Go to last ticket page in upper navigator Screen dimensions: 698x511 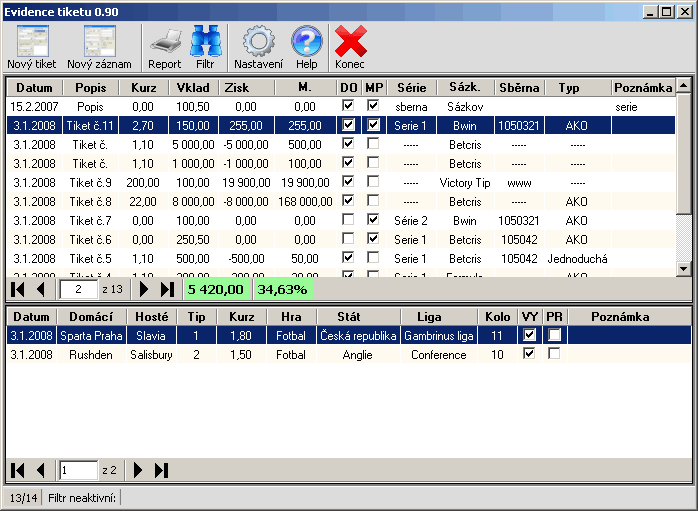point(166,290)
